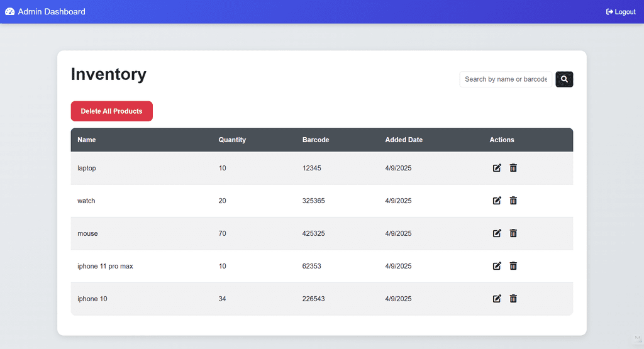The image size is (644, 349).
Task: Click the Added Date column header
Action: [x=404, y=140]
